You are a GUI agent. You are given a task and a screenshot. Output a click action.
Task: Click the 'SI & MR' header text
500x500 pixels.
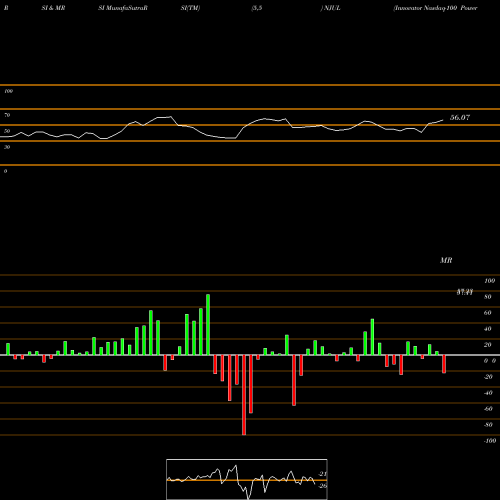click(53, 8)
